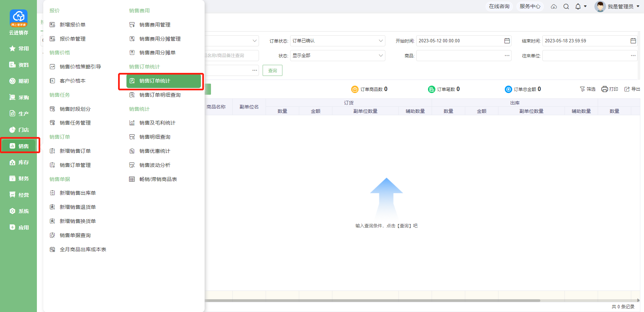This screenshot has height=312, width=644.
Task: Click the 在线咨询 button
Action: pos(499,6)
